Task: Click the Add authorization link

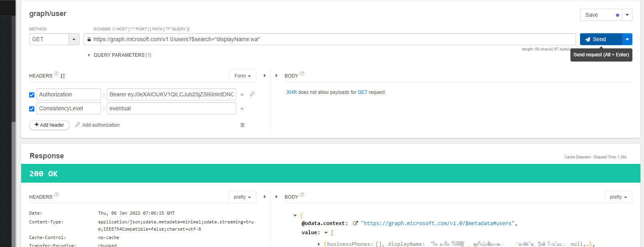Action: [x=98, y=125]
